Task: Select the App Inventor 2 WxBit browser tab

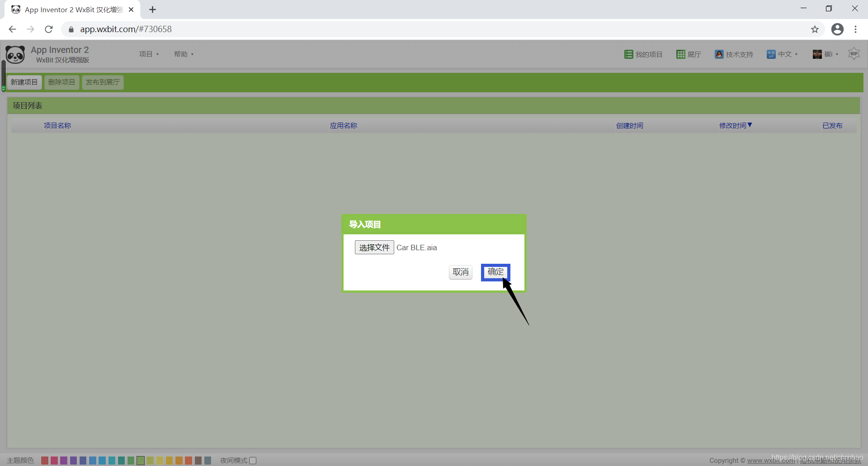Action: [x=72, y=10]
